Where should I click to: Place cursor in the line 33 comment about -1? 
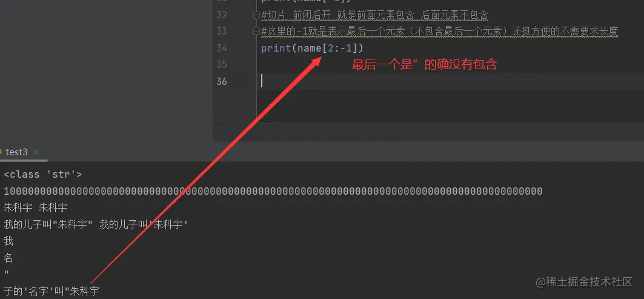[x=439, y=32]
